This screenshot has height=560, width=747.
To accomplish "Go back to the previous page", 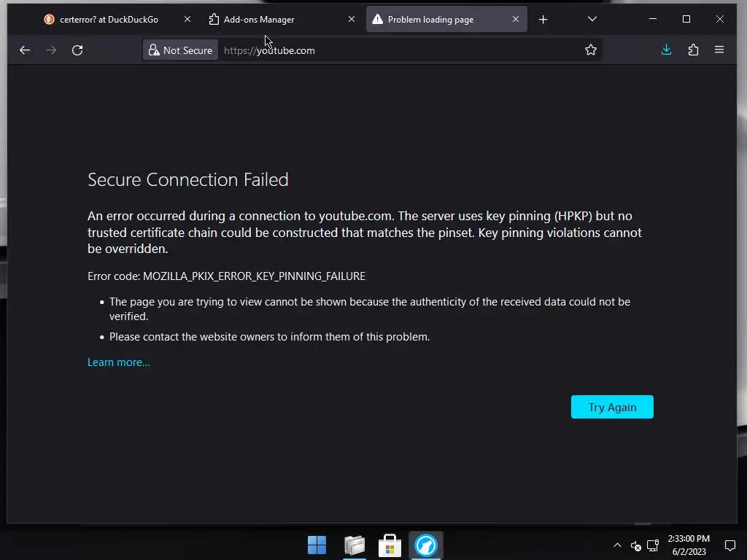I will pyautogui.click(x=25, y=50).
